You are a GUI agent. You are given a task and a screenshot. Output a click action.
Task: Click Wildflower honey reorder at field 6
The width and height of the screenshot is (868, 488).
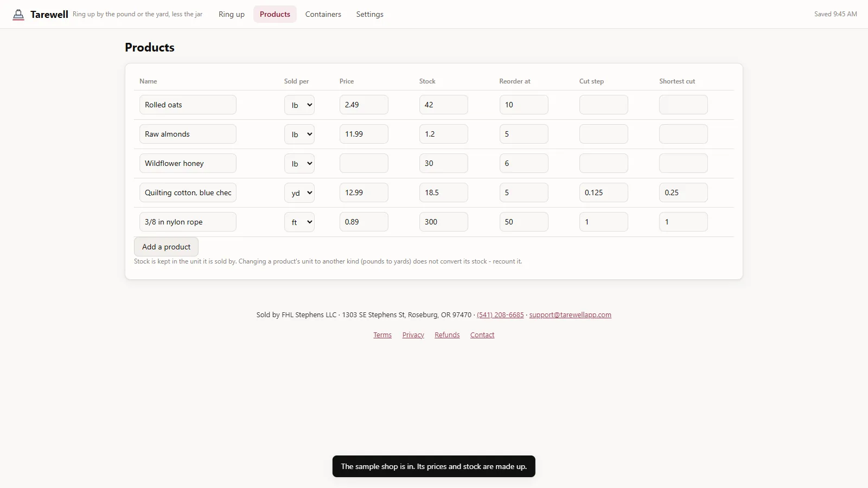(x=524, y=163)
